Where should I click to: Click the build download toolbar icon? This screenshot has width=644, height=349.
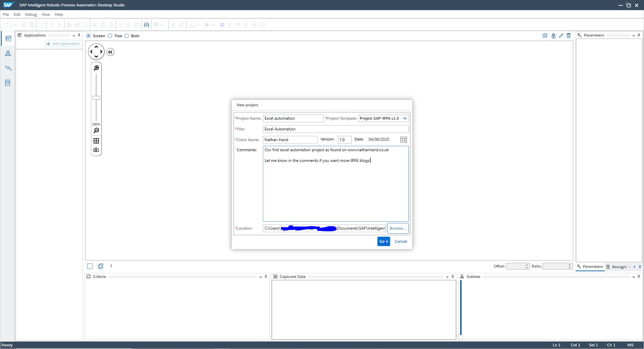192,25
